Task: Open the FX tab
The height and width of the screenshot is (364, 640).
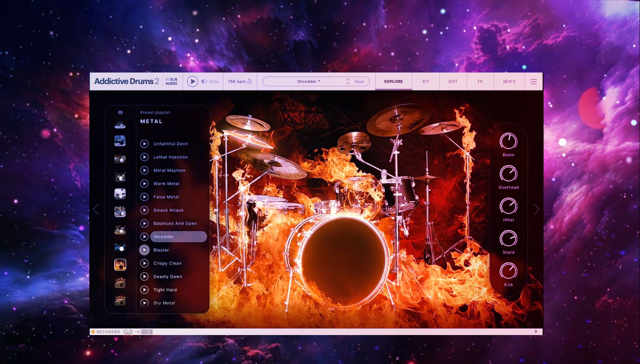Action: pos(480,82)
